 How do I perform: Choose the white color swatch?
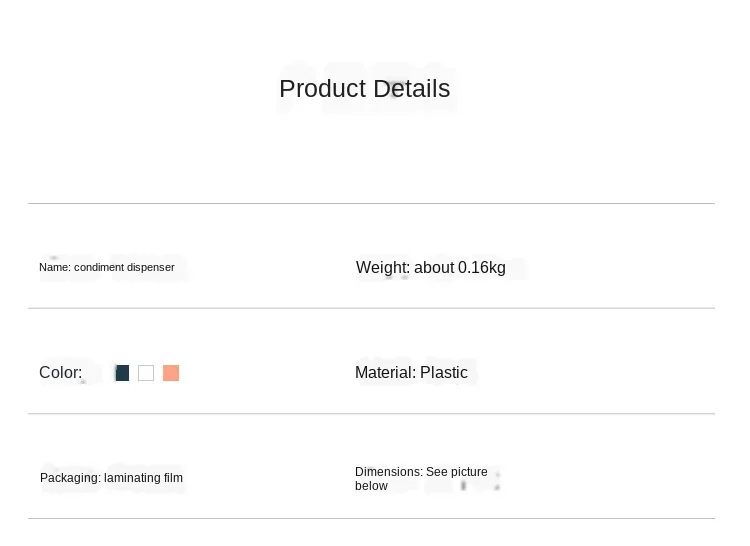pos(146,373)
